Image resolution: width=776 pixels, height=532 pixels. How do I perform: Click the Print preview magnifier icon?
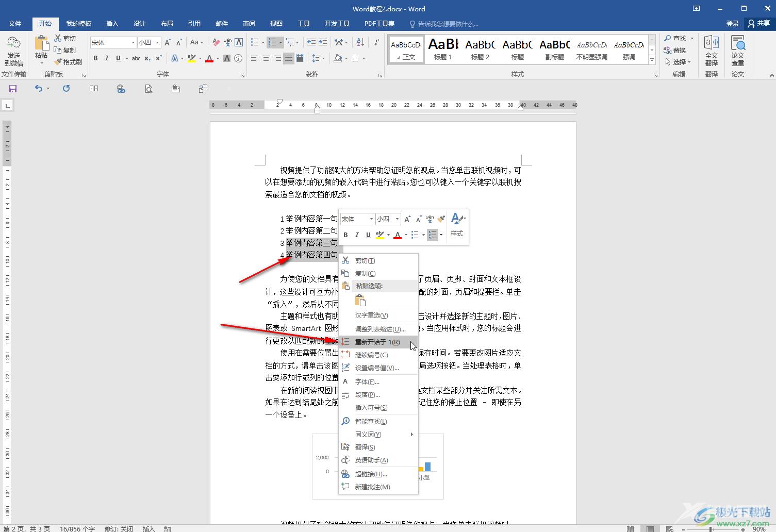tap(148, 89)
